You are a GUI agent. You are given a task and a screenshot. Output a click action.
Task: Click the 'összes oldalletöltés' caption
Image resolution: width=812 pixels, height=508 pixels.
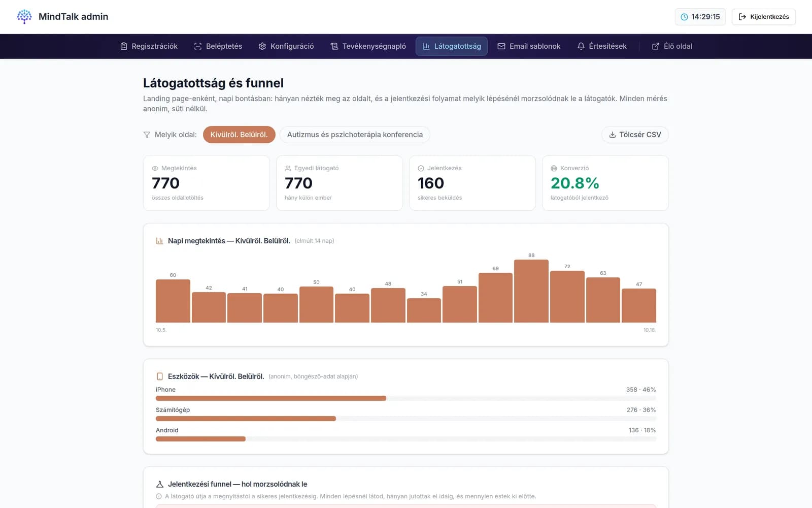point(178,198)
